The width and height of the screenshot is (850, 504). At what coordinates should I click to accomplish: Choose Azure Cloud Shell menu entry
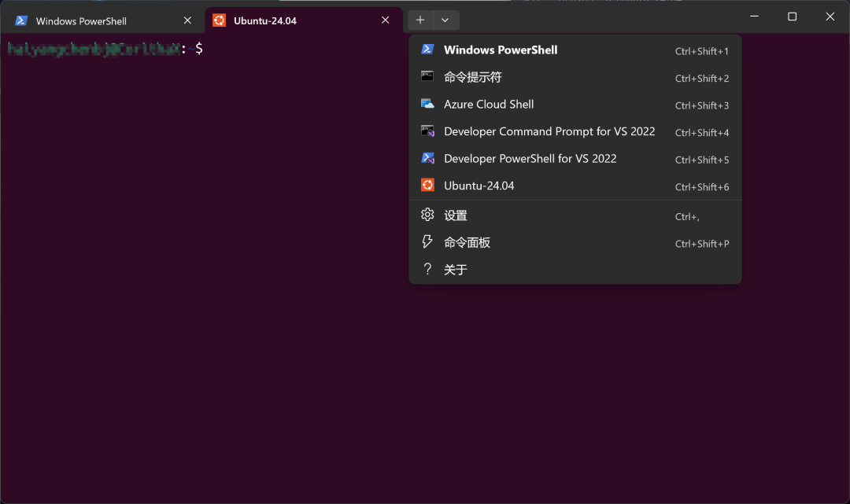tap(575, 104)
